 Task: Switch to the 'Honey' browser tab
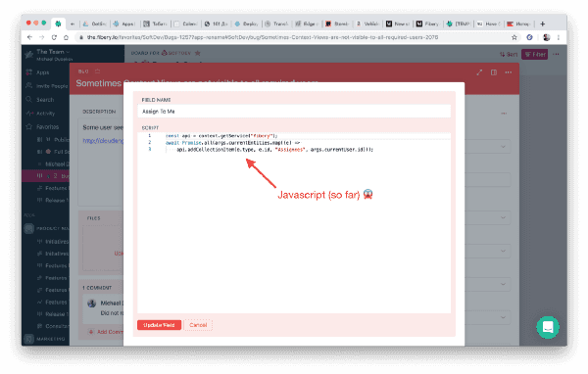(x=518, y=23)
